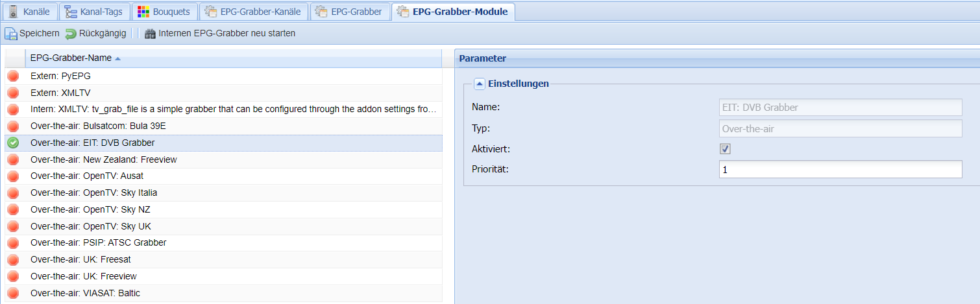Switch to the Kanäle tab
Screen dimensions: 980x304
click(29, 12)
